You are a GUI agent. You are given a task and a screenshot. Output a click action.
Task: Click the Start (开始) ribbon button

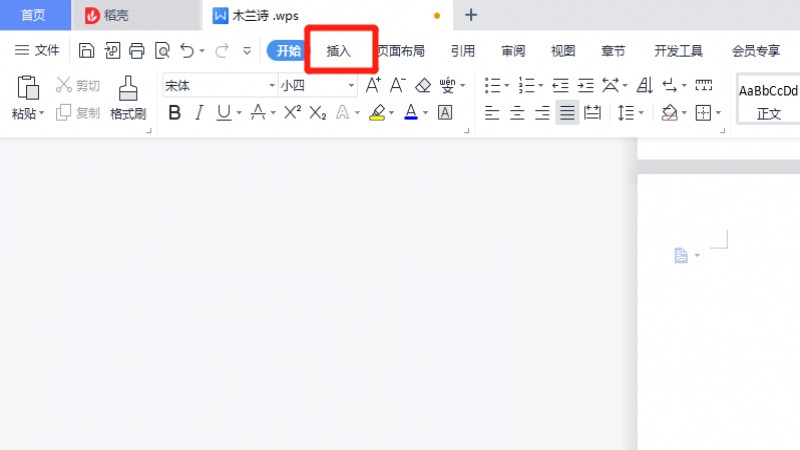288,51
